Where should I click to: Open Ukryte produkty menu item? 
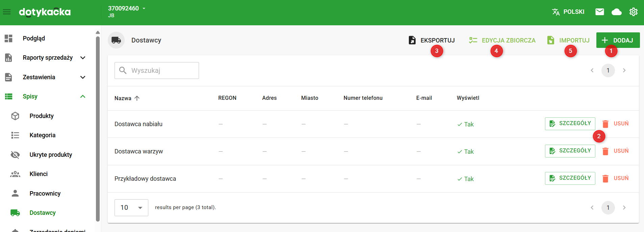point(51,155)
